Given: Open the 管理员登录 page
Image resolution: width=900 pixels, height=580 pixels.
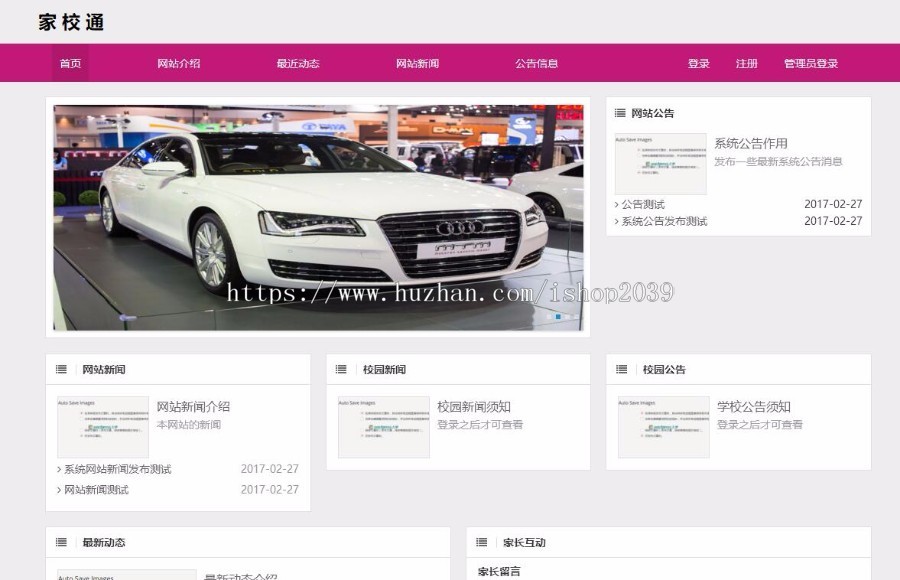Looking at the screenshot, I should coord(812,63).
